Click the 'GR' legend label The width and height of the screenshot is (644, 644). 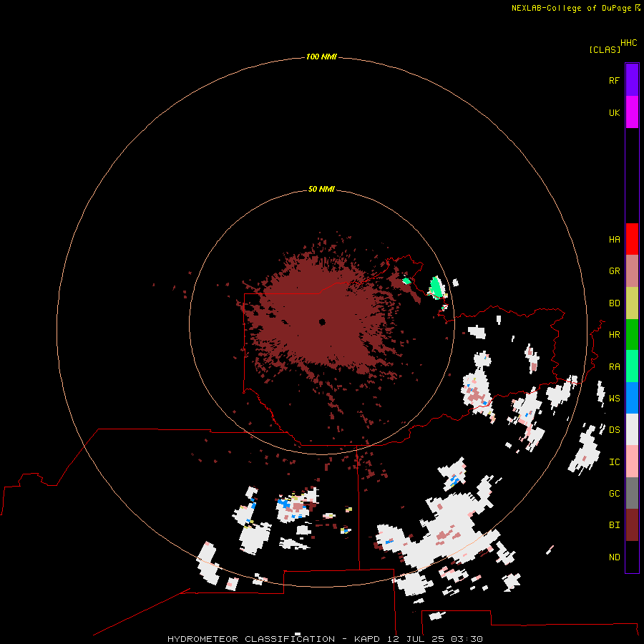[614, 271]
